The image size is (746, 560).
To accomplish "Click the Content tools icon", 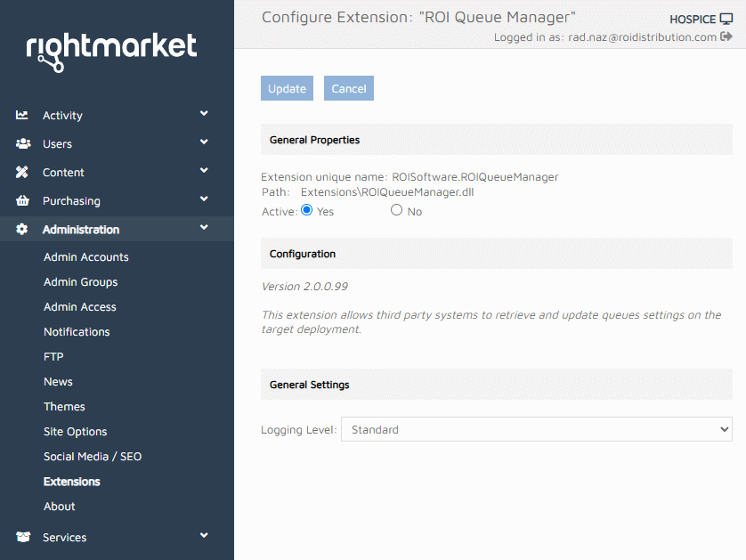I will click(22, 172).
